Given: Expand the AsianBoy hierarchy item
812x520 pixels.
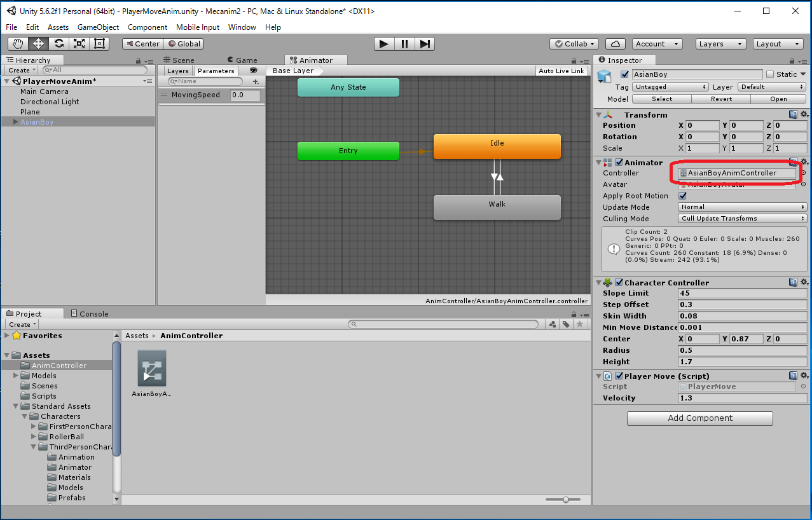Looking at the screenshot, I should tap(15, 122).
